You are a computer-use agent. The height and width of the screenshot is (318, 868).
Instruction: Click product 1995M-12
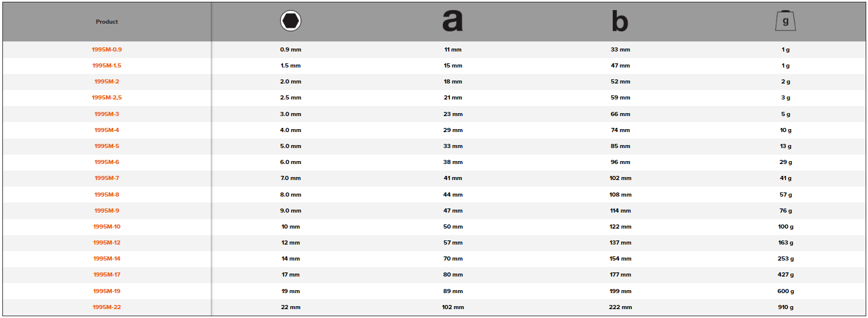[x=107, y=243]
